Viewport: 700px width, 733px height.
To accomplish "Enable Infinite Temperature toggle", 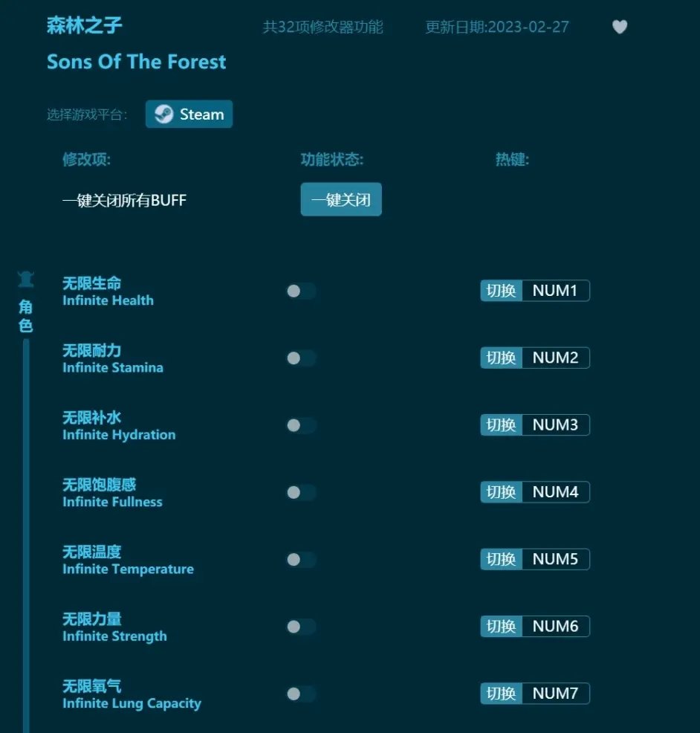I will point(302,560).
